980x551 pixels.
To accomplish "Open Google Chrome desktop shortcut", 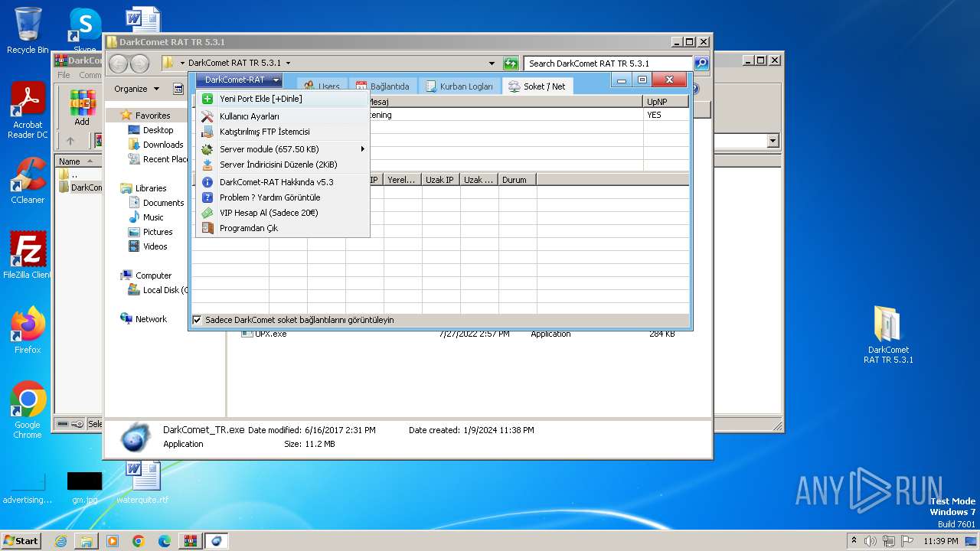I will point(28,410).
